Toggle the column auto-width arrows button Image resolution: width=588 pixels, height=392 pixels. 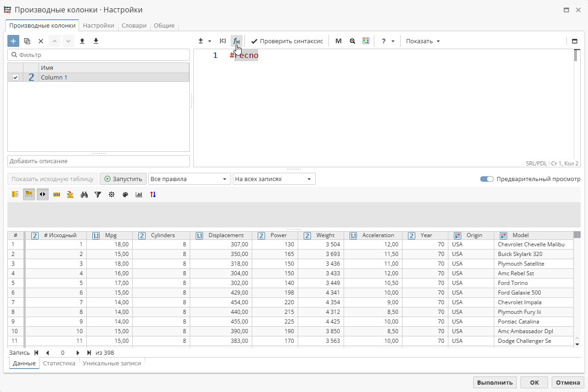click(x=43, y=194)
